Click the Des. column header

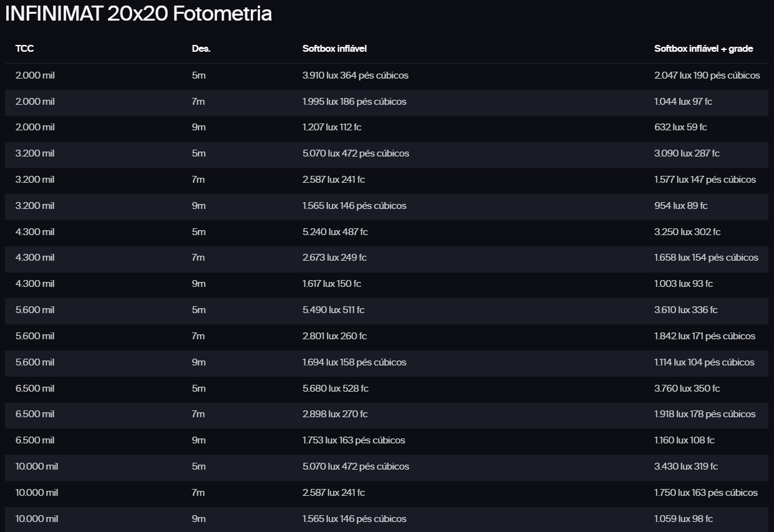click(x=201, y=49)
